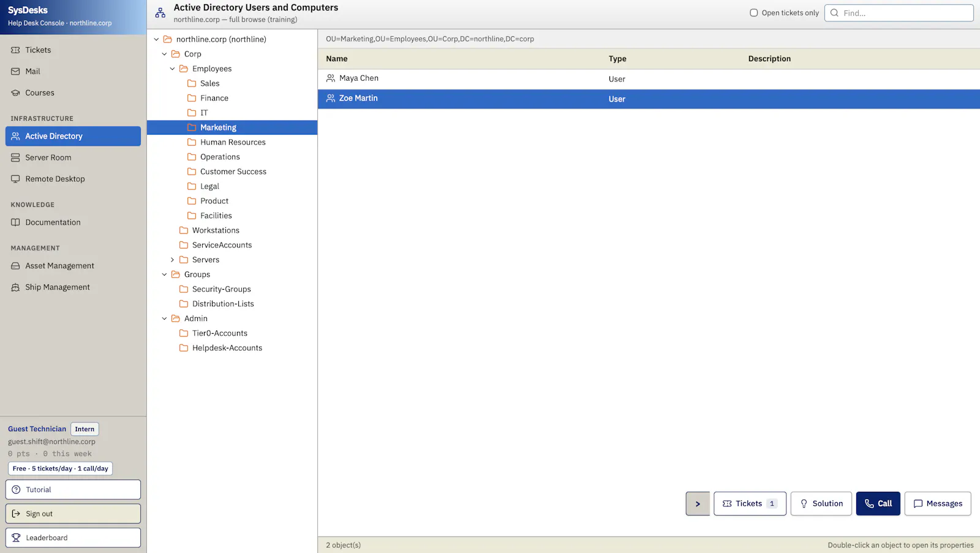The width and height of the screenshot is (980, 553).
Task: Toggle the Open tickets only checkbox
Action: point(754,13)
